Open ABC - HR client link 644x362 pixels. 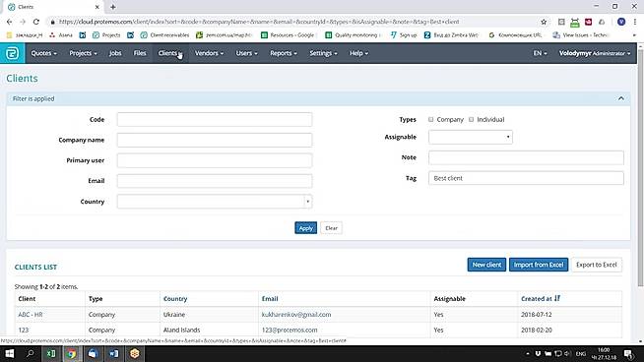(31, 315)
